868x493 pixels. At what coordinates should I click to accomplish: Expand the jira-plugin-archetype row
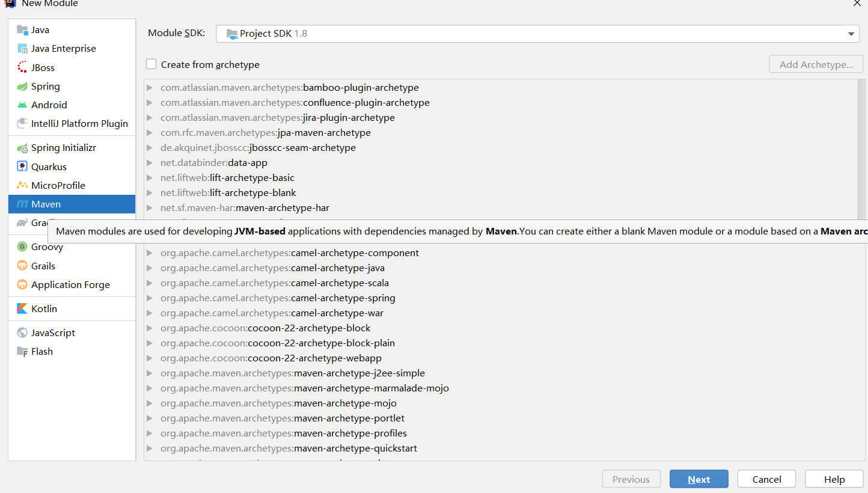point(150,118)
